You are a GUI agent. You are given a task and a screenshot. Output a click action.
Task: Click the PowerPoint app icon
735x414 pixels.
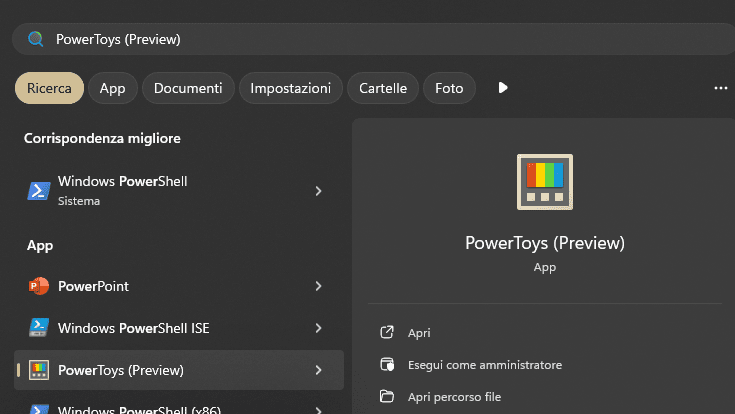[39, 286]
